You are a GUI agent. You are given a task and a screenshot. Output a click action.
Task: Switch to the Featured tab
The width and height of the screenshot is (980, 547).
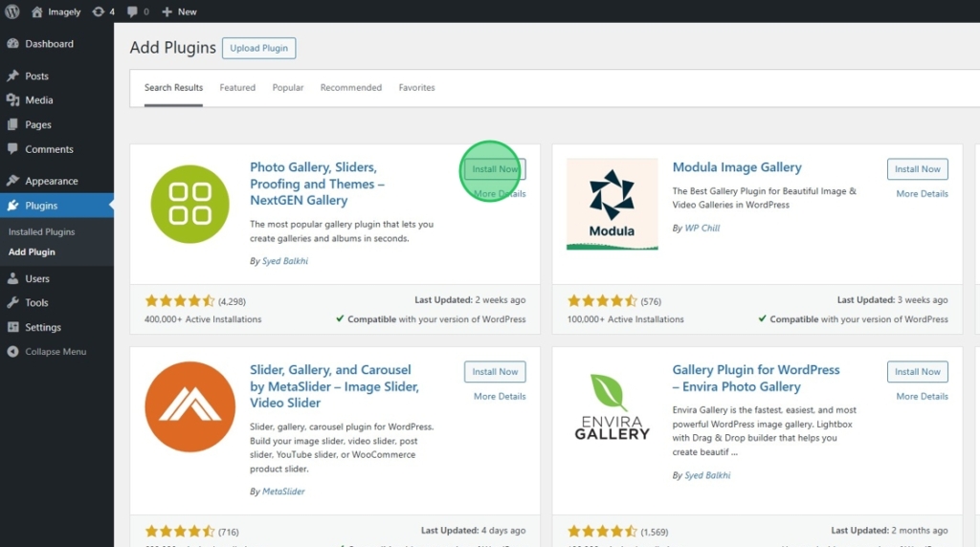237,87
